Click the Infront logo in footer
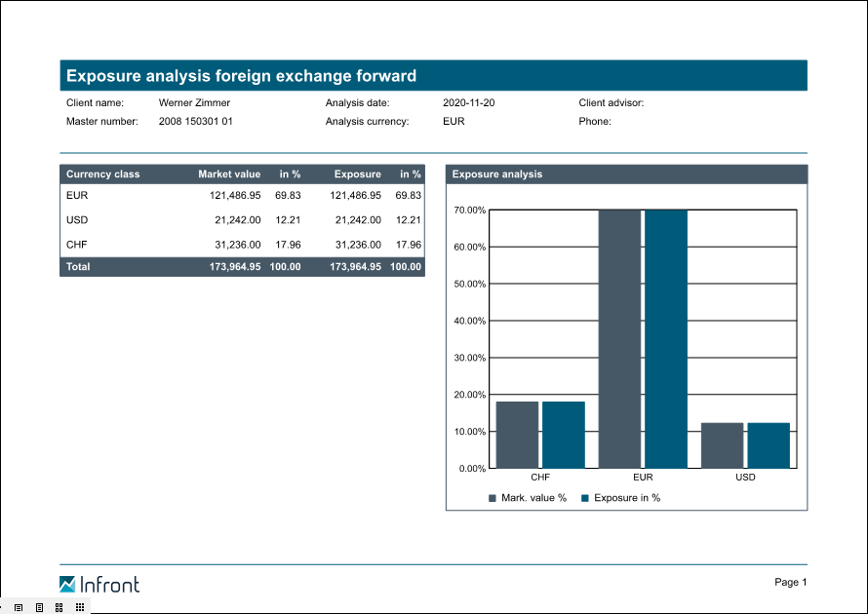Screen dimensions: 868x614 click(x=99, y=585)
